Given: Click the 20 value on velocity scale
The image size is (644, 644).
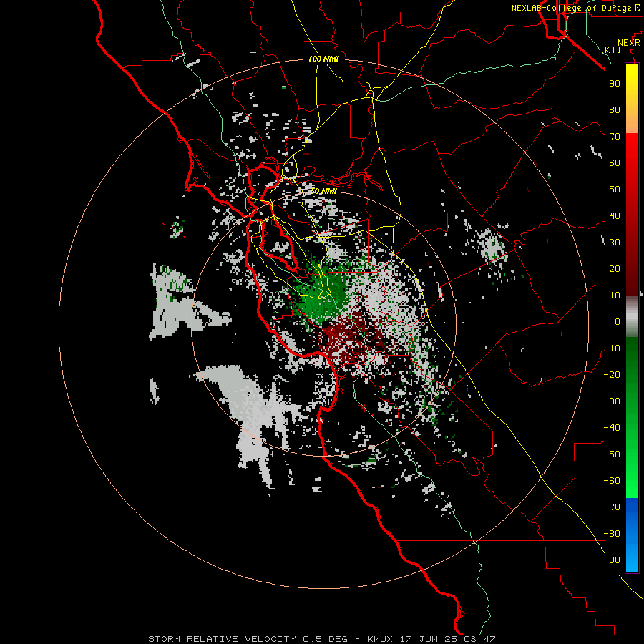Looking at the screenshot, I should [615, 269].
